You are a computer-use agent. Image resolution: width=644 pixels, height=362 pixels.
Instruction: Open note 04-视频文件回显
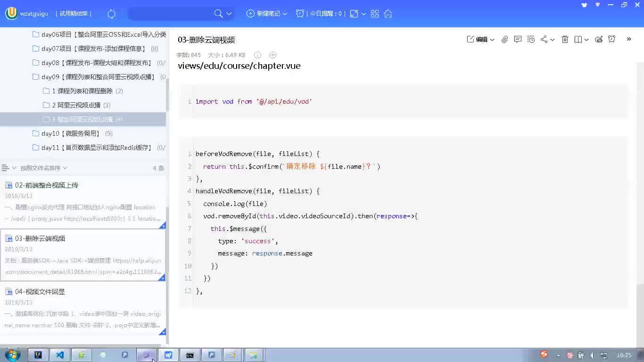83,309
